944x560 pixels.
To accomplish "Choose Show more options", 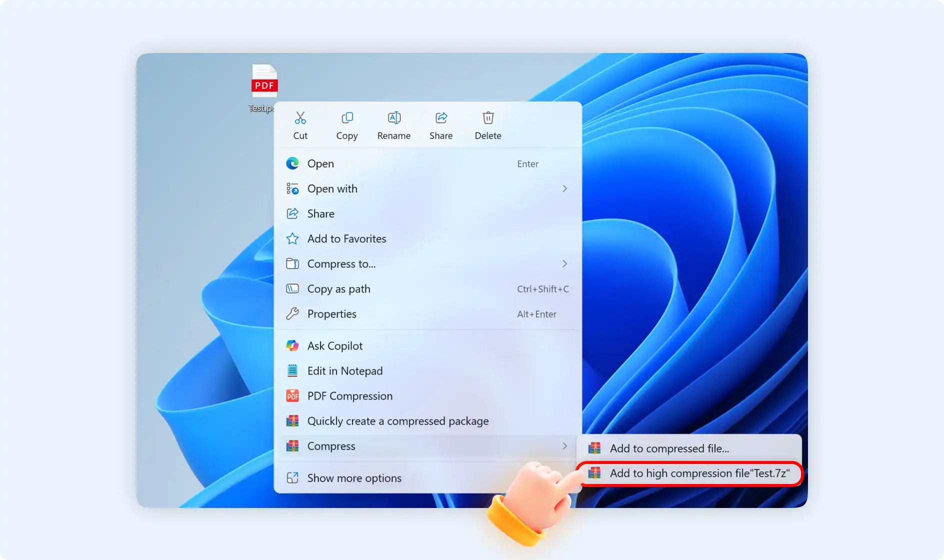I will (428, 477).
